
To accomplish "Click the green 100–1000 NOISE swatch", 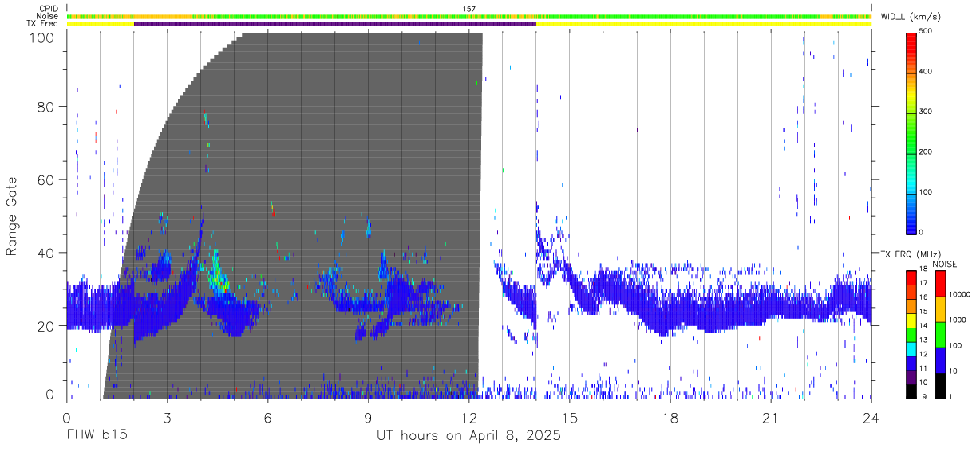I will pyautogui.click(x=939, y=334).
